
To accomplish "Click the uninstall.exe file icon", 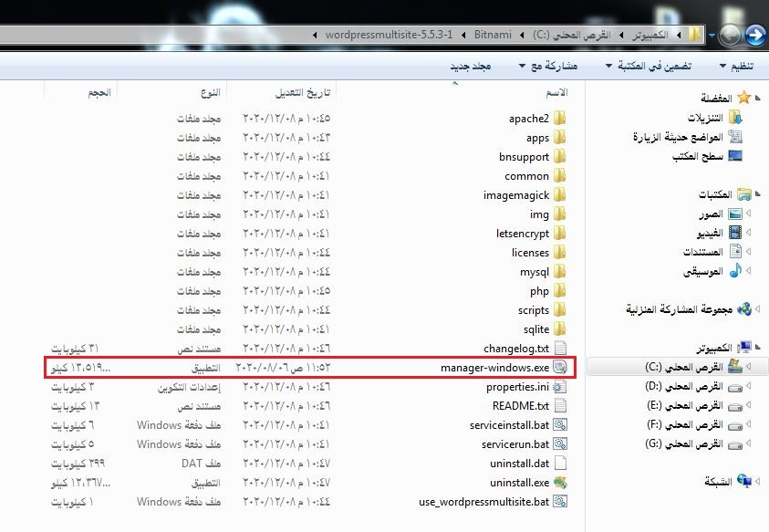I will (x=560, y=483).
